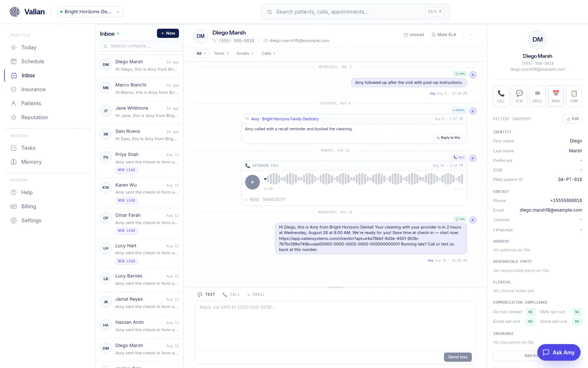The height and width of the screenshot is (368, 588).
Task: Click the global search patients field
Action: 355,12
